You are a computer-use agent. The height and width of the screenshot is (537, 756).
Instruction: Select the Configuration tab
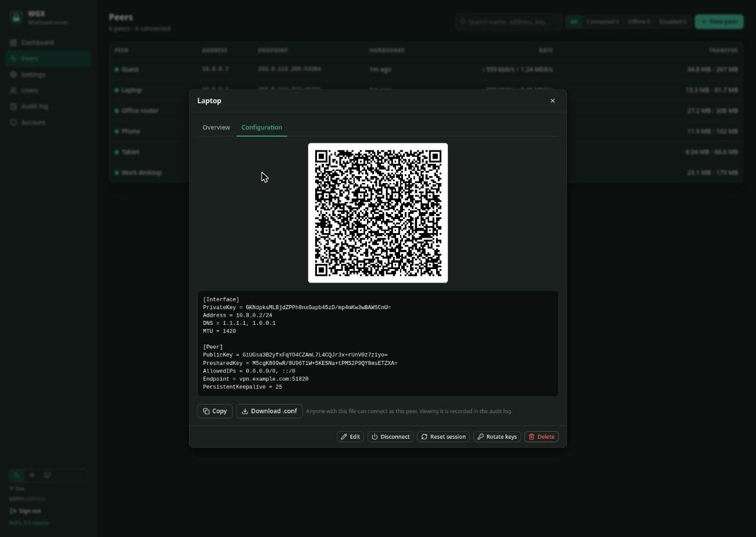point(262,127)
